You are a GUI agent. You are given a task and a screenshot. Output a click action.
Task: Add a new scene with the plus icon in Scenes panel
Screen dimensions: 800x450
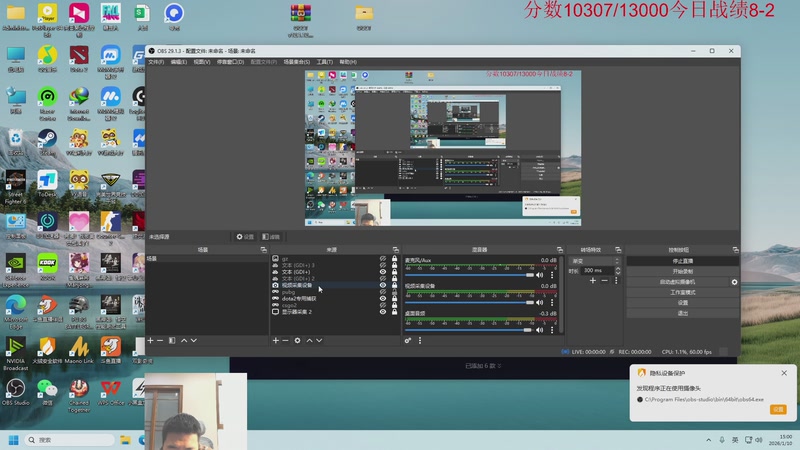(x=151, y=340)
